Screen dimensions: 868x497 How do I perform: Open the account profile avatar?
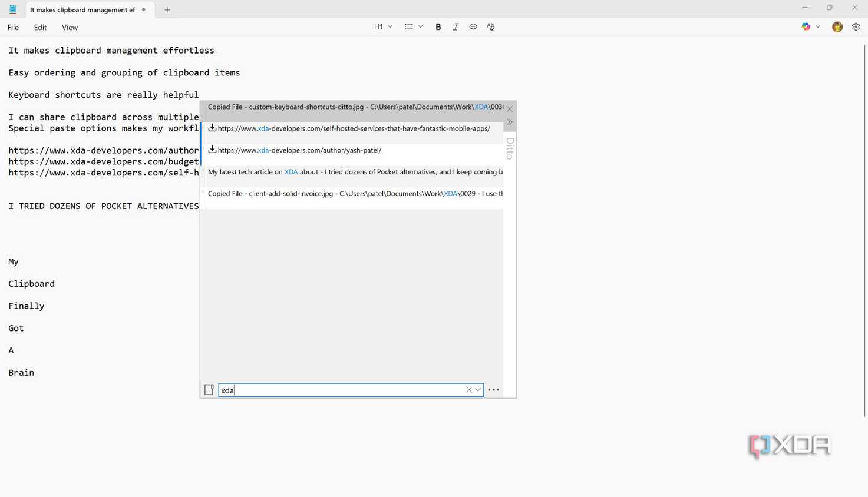coord(837,27)
